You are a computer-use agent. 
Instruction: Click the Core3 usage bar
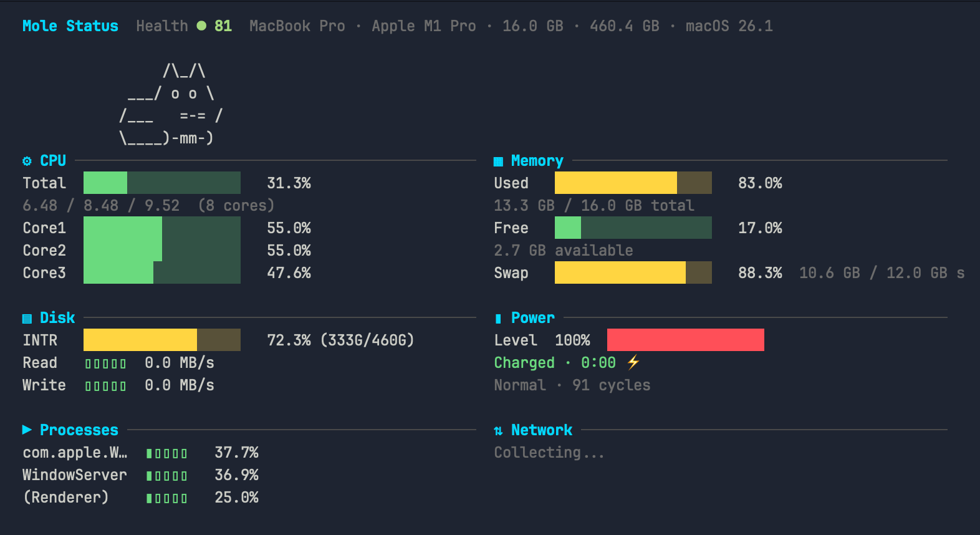pos(161,272)
